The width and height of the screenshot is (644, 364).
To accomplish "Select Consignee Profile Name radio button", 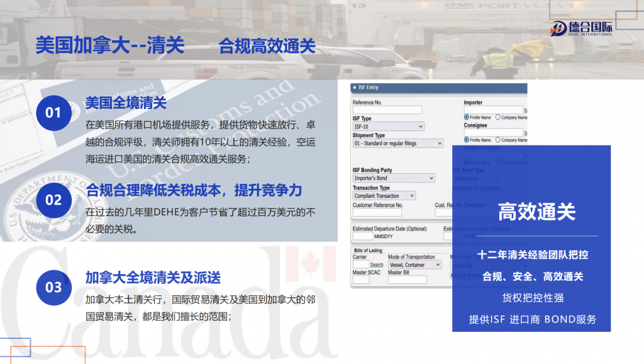I will click(x=467, y=140).
